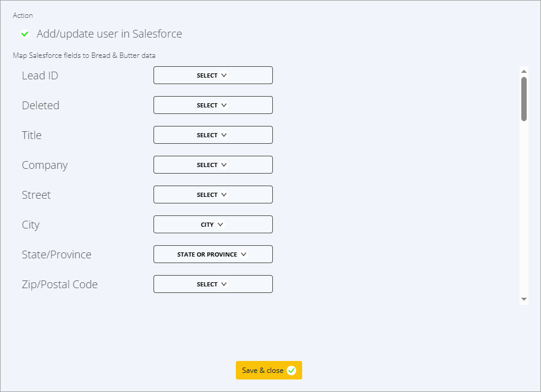The width and height of the screenshot is (541, 392).
Task: Click the scrollbar track below the thumb
Action: 524,209
